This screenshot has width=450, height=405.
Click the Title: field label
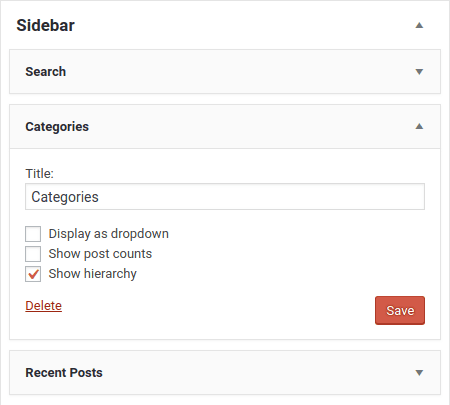point(39,173)
